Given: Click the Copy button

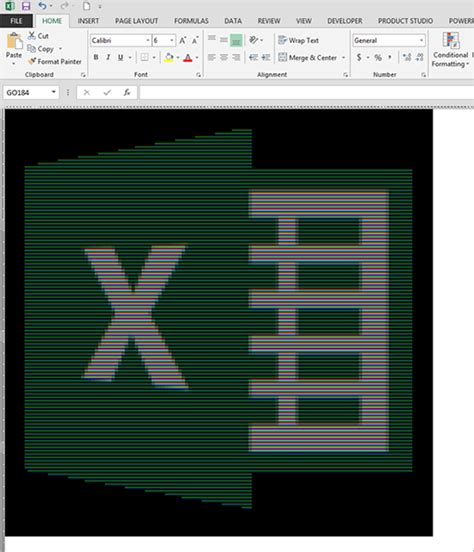Looking at the screenshot, I should [x=41, y=49].
